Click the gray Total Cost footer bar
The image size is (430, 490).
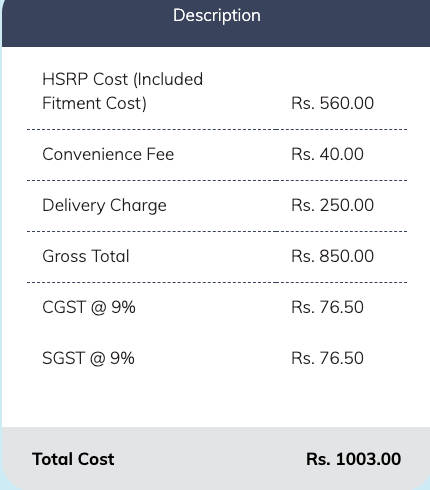[216, 458]
